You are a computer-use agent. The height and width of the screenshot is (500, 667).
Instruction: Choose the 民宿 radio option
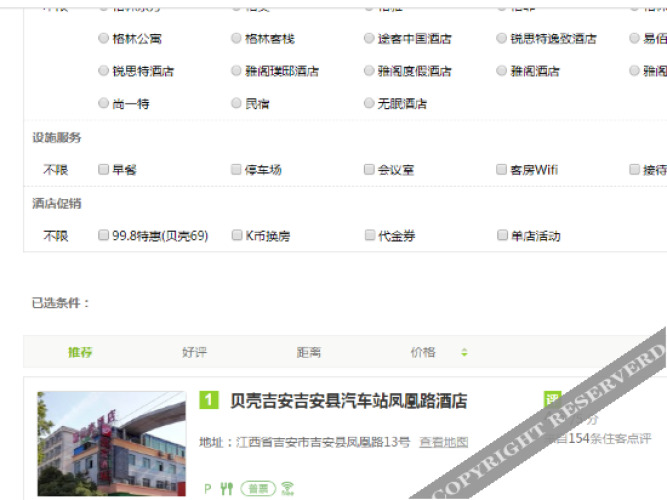click(x=236, y=103)
